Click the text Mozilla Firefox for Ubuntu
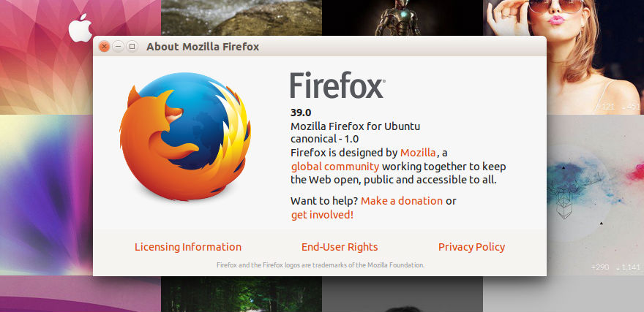This screenshot has width=644, height=312. point(355,126)
